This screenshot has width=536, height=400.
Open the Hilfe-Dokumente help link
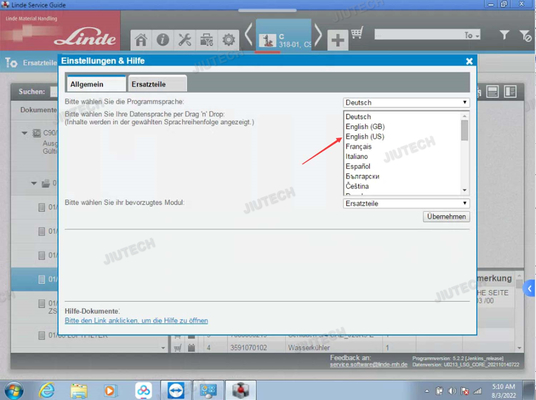point(136,320)
